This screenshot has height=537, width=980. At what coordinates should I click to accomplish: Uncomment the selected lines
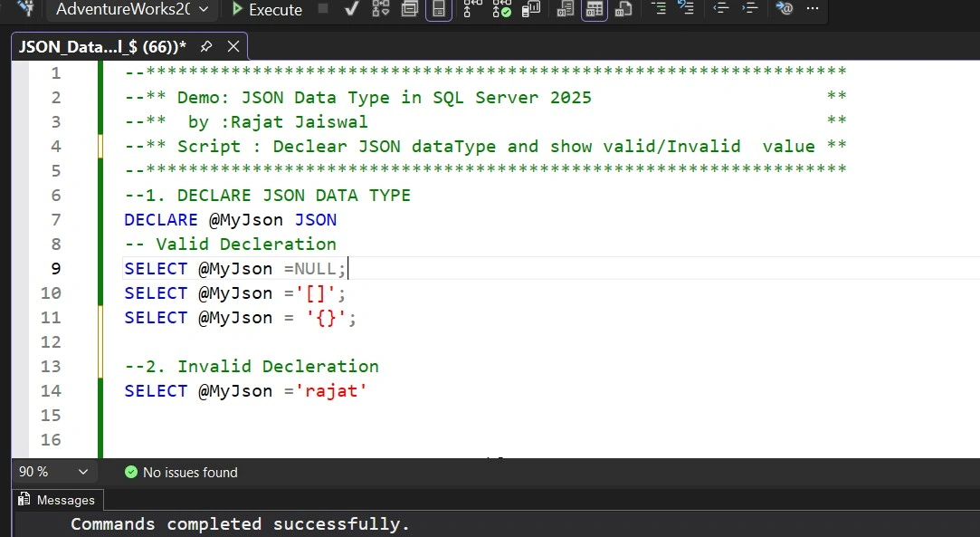coord(686,8)
